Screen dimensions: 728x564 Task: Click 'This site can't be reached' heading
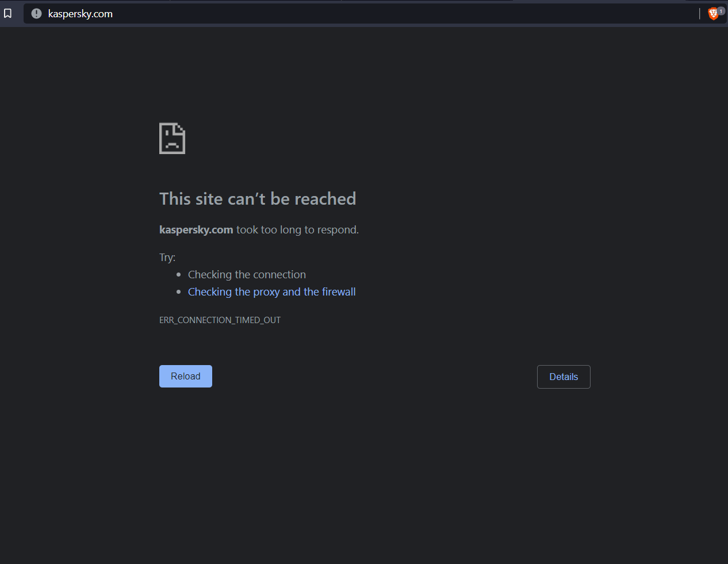tap(258, 199)
